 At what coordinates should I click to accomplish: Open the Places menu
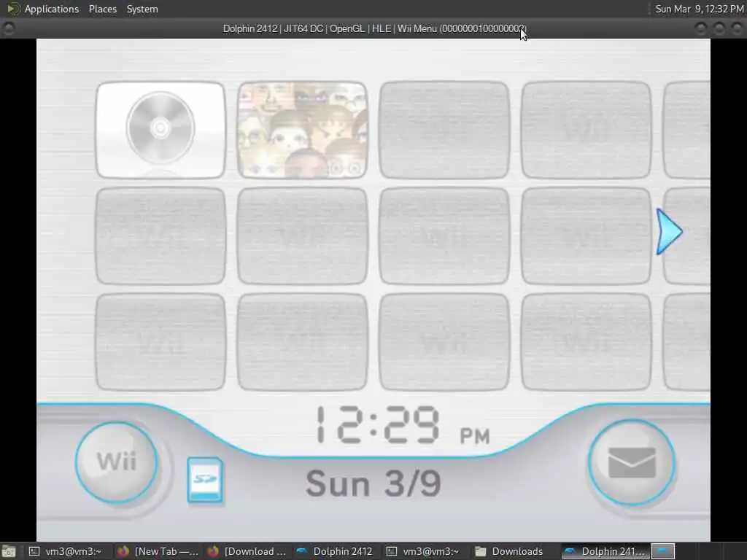[102, 9]
